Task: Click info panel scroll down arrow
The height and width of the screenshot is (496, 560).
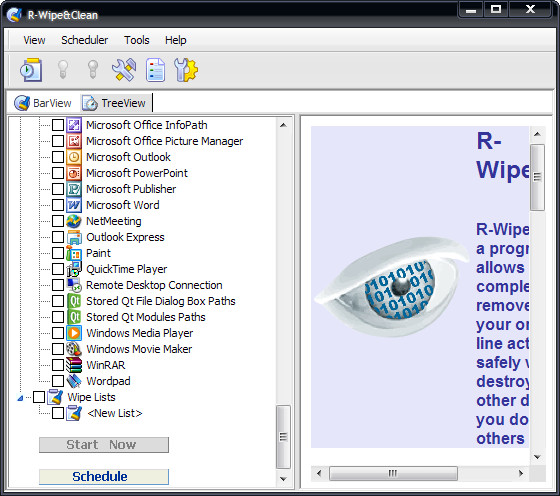Action: tap(538, 457)
